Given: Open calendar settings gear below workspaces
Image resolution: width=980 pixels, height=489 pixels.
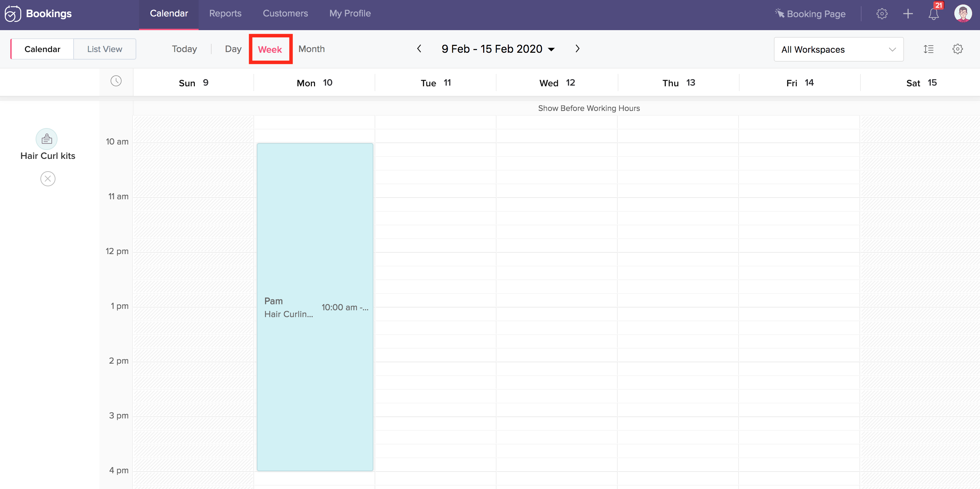Looking at the screenshot, I should point(957,49).
